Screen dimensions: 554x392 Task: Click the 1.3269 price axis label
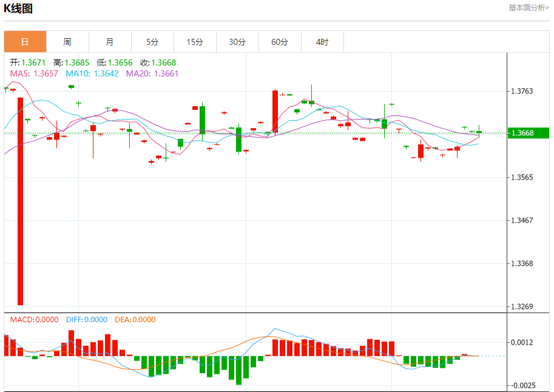click(x=522, y=306)
